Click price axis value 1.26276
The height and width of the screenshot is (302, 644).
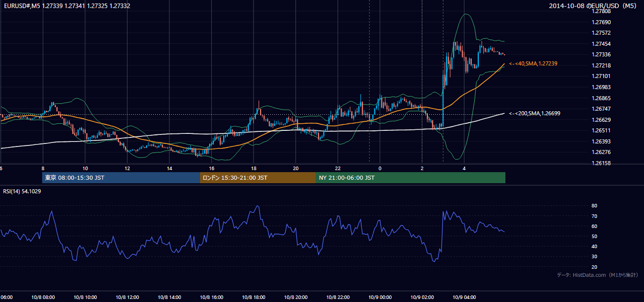tap(602, 152)
